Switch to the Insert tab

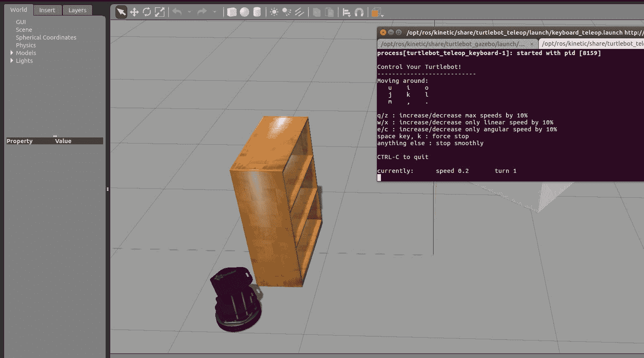coord(47,10)
